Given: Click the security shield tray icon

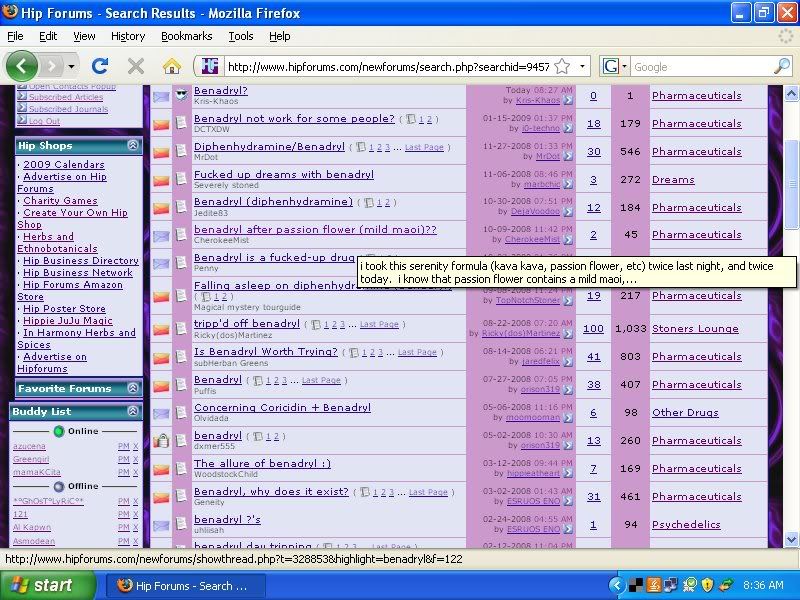Looking at the screenshot, I should [708, 585].
